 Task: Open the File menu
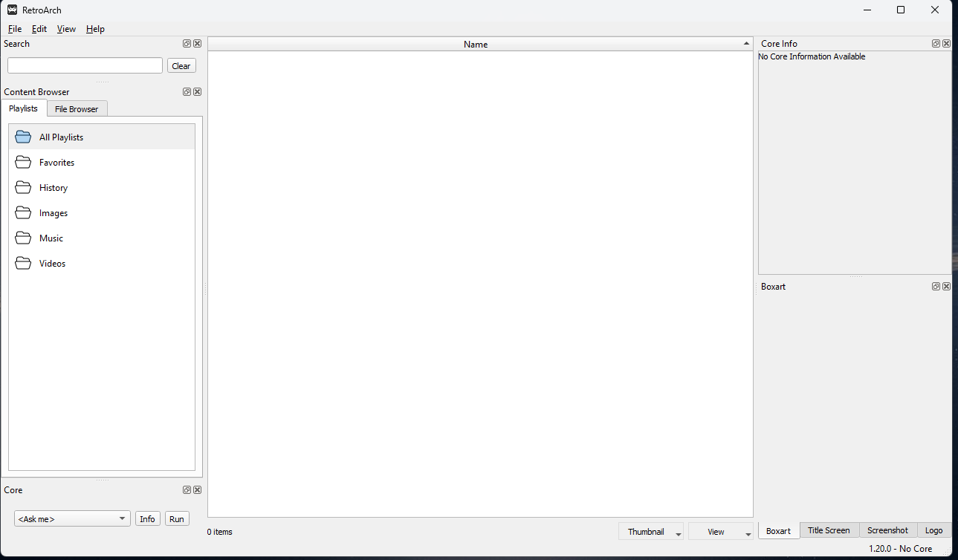point(15,29)
